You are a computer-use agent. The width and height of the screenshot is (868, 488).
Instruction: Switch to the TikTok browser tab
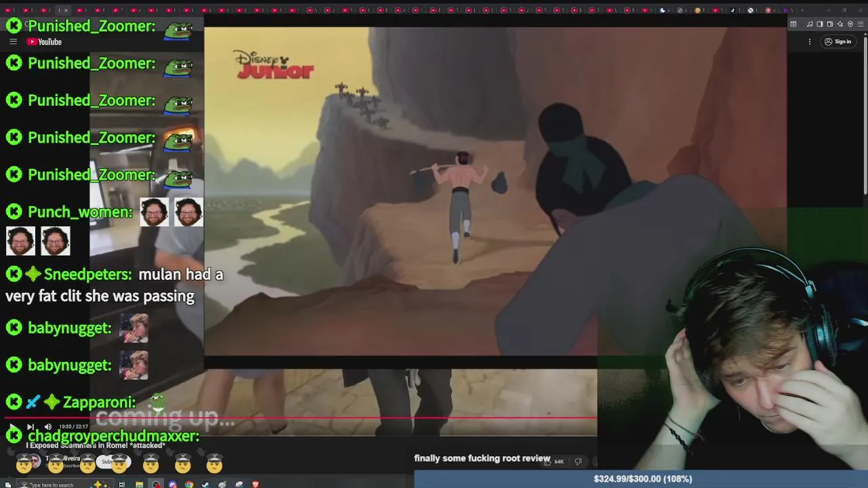pyautogui.click(x=733, y=10)
